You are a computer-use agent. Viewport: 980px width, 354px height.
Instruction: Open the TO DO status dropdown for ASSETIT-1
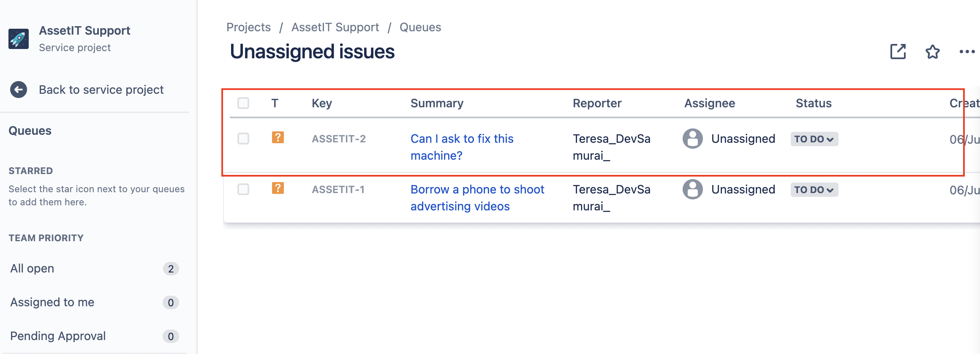pyautogui.click(x=814, y=190)
